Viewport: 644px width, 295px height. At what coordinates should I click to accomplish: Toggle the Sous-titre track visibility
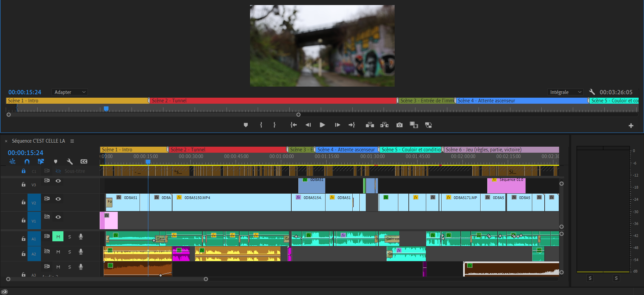(x=58, y=171)
